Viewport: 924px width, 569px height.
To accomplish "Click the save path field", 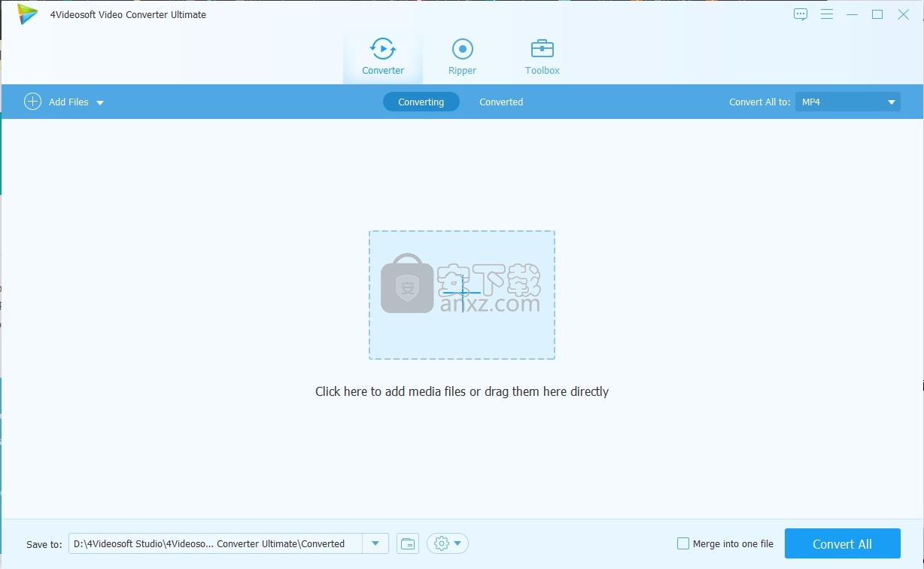I will click(216, 543).
